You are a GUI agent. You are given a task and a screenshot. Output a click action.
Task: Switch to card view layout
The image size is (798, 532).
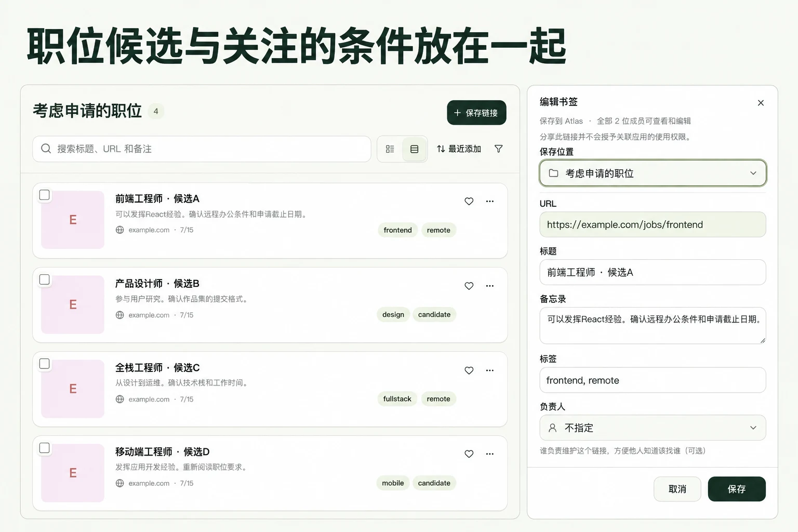pos(415,149)
